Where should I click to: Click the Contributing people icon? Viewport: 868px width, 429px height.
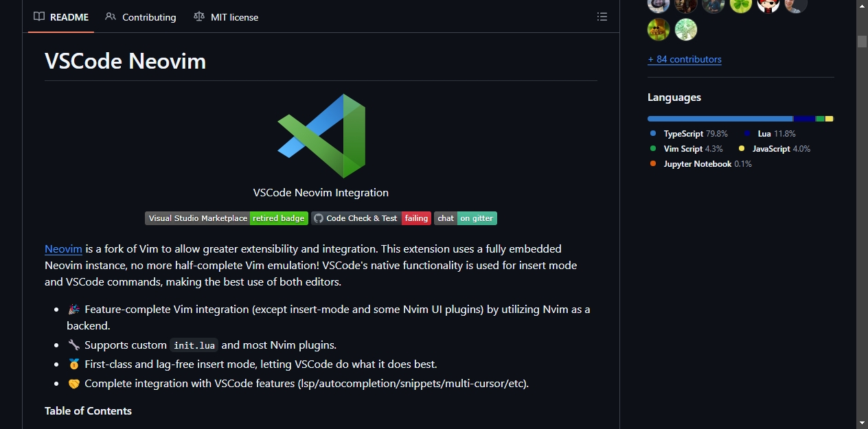(x=111, y=16)
